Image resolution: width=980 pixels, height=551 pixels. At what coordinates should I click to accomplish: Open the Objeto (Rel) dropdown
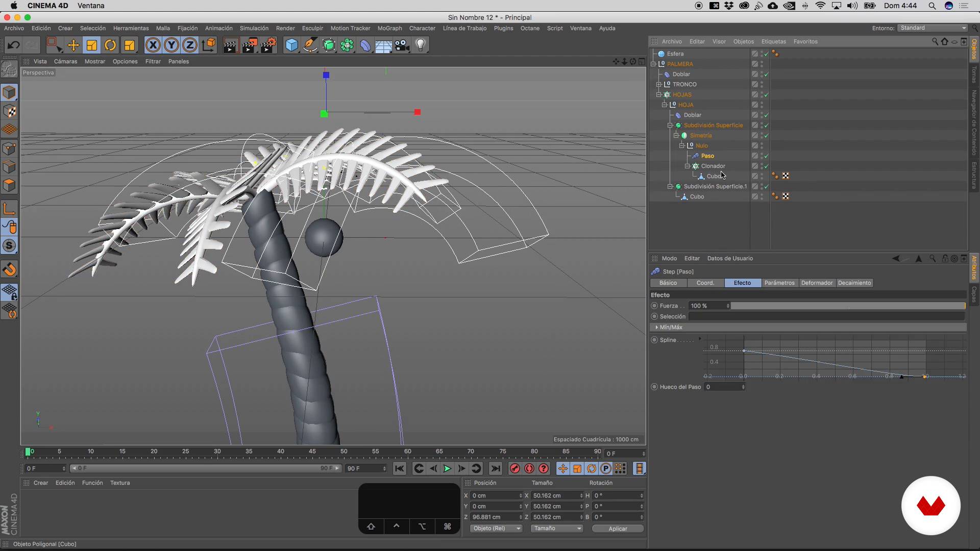[496, 529]
